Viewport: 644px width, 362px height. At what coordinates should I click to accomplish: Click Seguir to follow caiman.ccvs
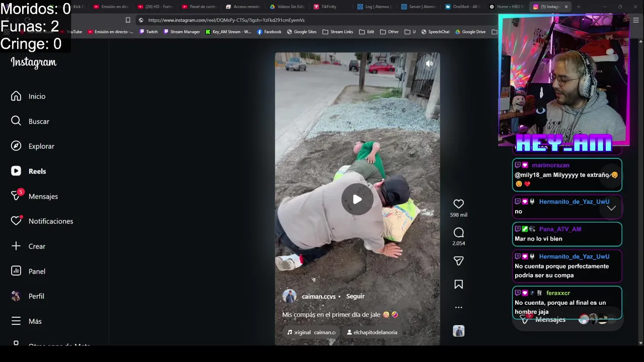coord(355,296)
